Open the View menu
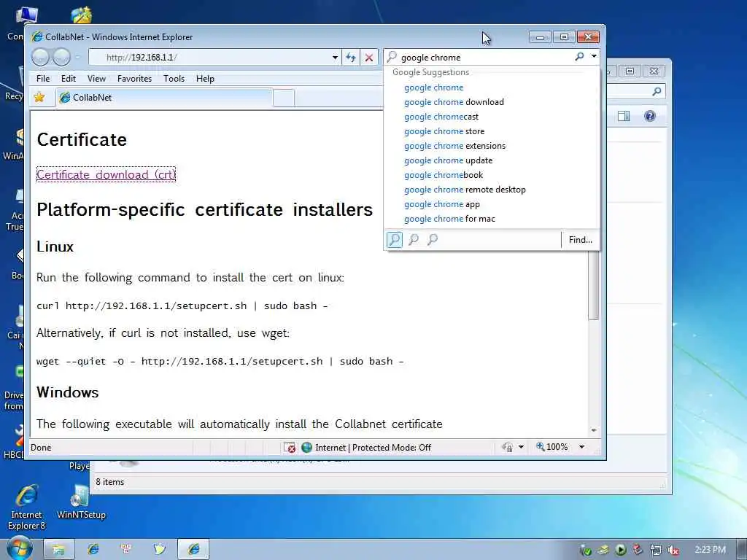Image resolution: width=747 pixels, height=560 pixels. pyautogui.click(x=96, y=79)
